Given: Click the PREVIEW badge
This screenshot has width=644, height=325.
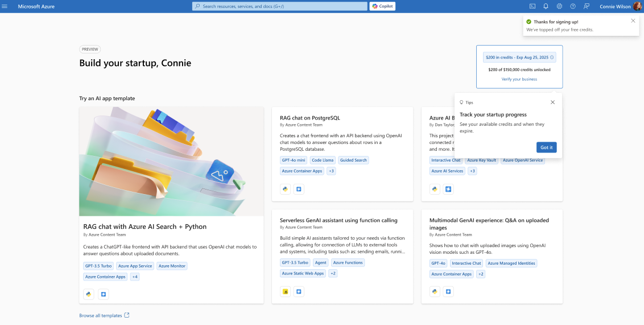Looking at the screenshot, I should tap(90, 50).
